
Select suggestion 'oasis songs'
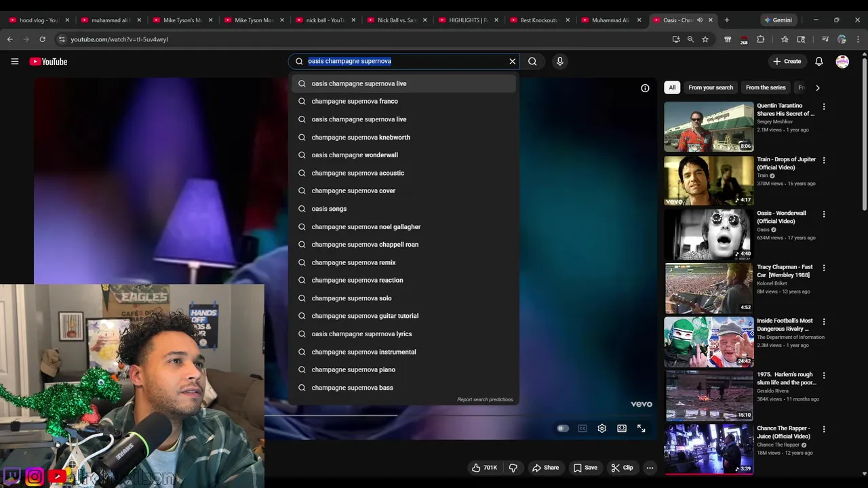point(403,209)
